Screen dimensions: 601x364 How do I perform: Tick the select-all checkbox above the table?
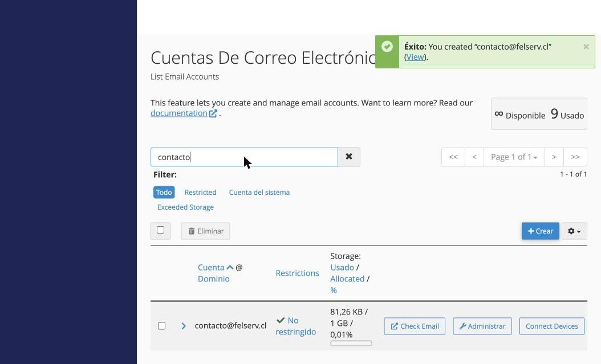click(x=161, y=230)
